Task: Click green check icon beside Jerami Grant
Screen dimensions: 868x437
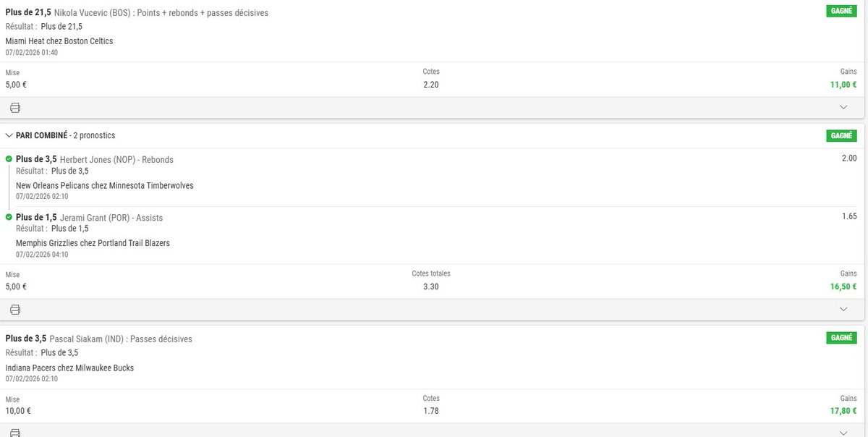Action: coord(9,217)
